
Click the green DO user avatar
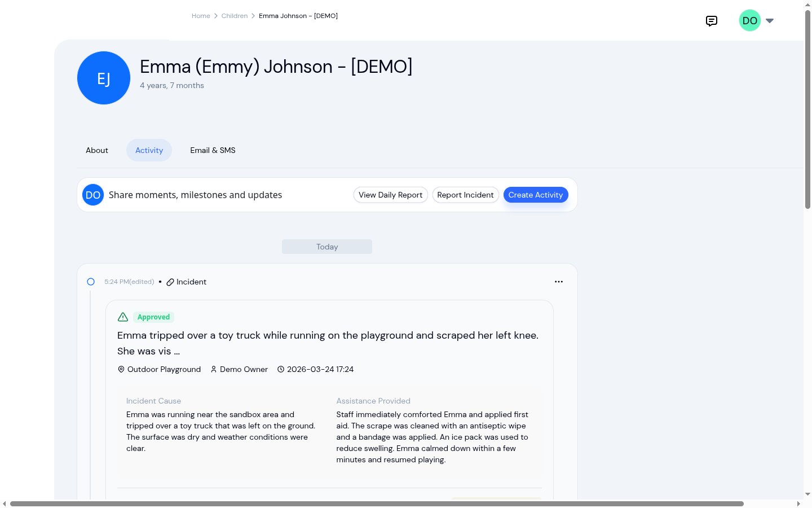[x=750, y=20]
